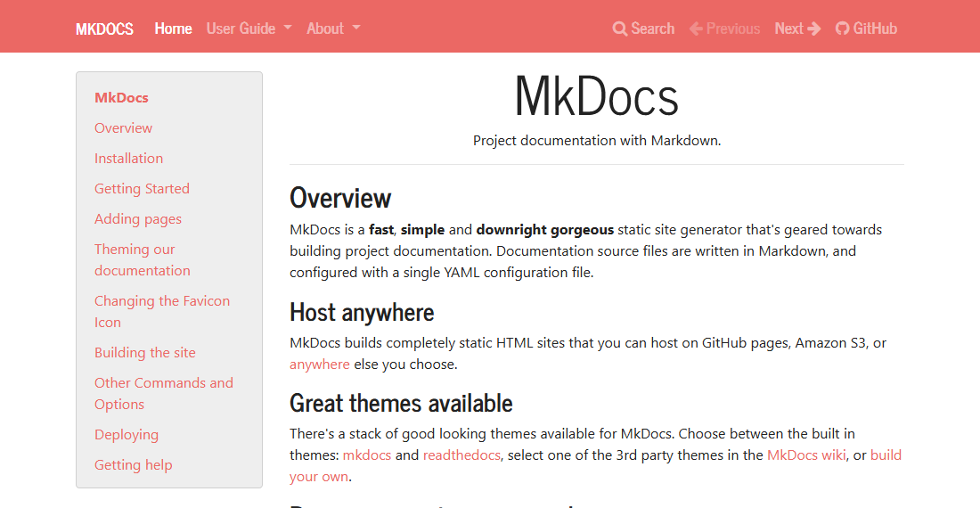Jump to the Getting Started section
This screenshot has height=508, width=980.
tap(142, 189)
